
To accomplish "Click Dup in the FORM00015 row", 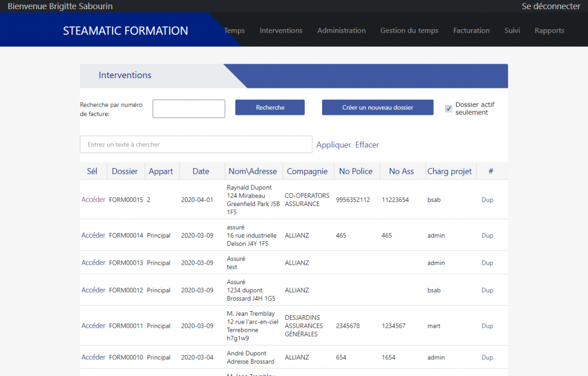I will coord(487,200).
